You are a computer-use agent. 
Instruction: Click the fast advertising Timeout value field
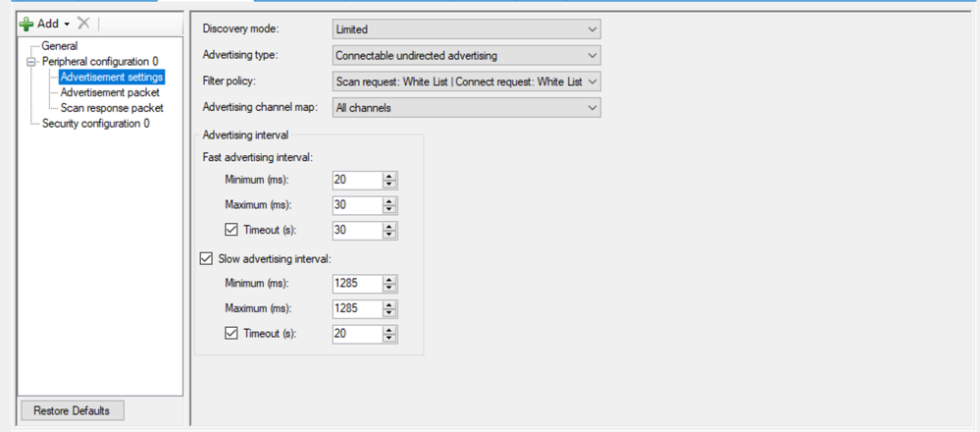click(357, 230)
